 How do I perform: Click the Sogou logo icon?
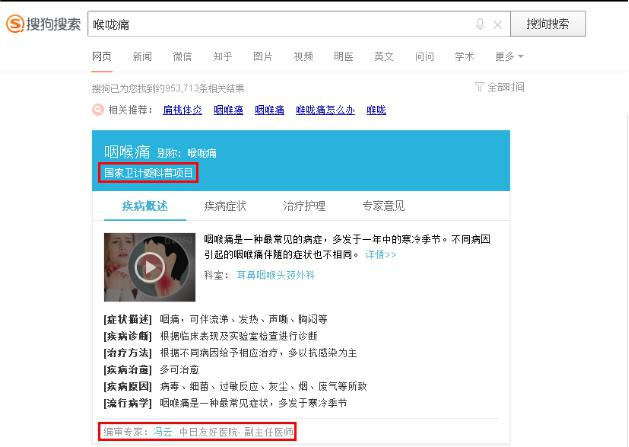15,24
